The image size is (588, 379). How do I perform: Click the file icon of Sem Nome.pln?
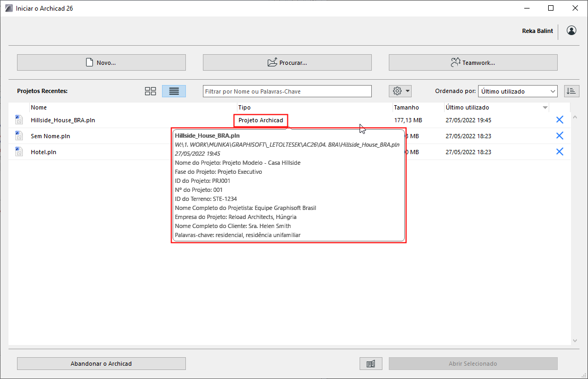(x=19, y=136)
